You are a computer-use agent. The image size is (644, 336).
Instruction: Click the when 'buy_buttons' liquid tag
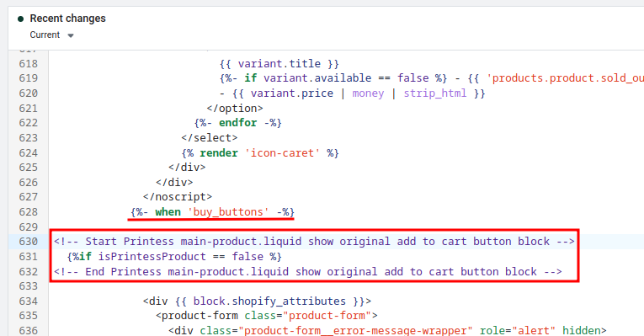212,212
